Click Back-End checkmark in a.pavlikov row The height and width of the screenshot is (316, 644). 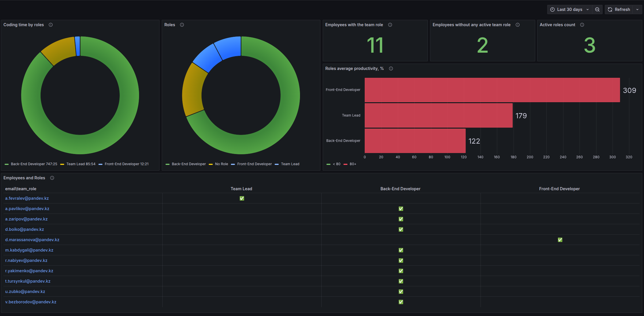[401, 209]
